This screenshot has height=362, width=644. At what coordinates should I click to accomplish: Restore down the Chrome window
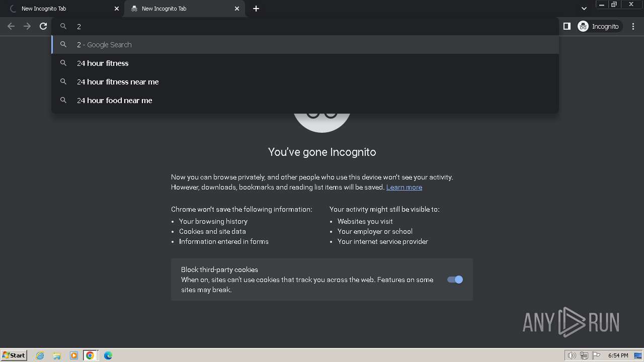click(x=614, y=5)
